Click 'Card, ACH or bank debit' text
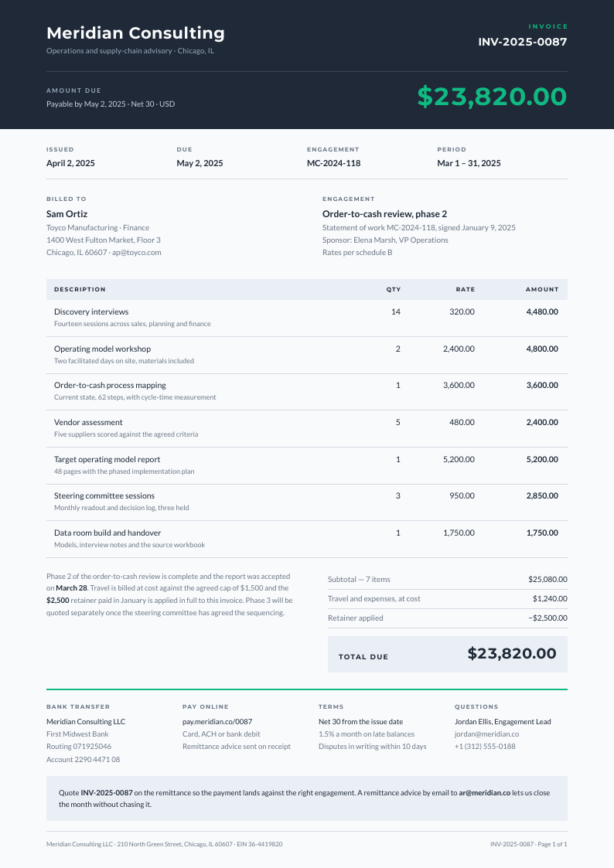 tap(221, 734)
